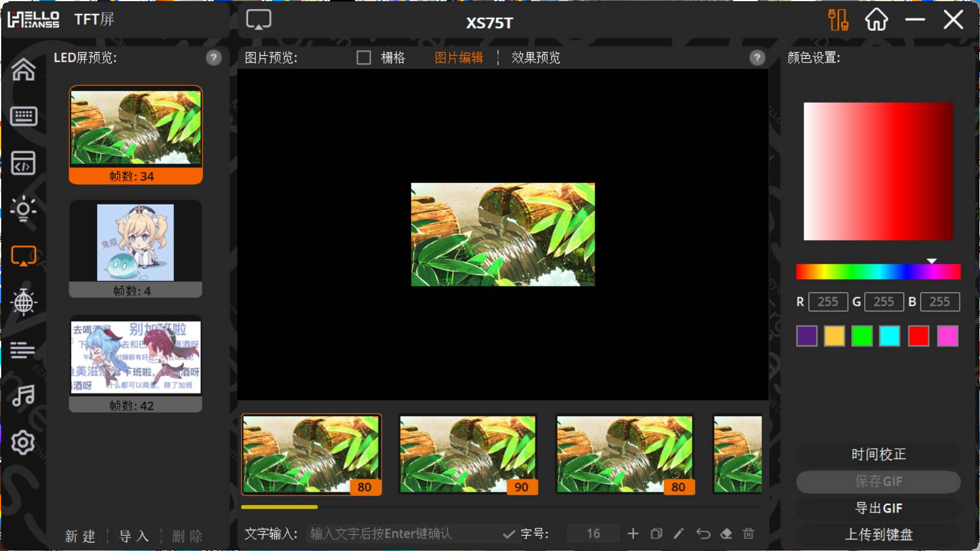This screenshot has height=551, width=980.
Task: Undo the last edit
Action: 703,534
